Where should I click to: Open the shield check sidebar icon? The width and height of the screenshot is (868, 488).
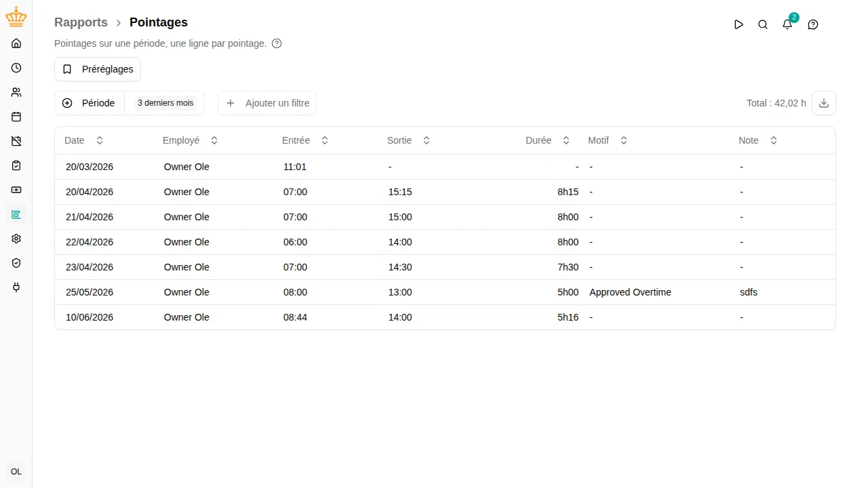16,263
